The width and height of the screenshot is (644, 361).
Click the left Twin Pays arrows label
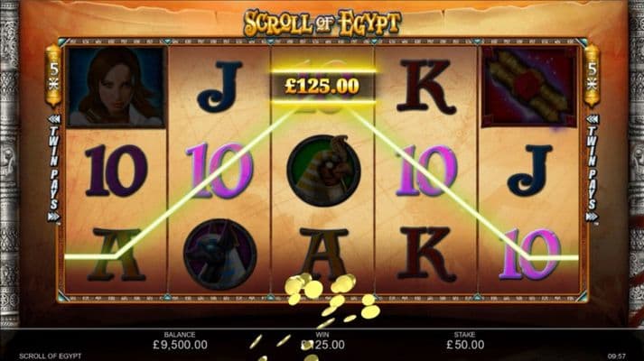pyautogui.click(x=54, y=168)
